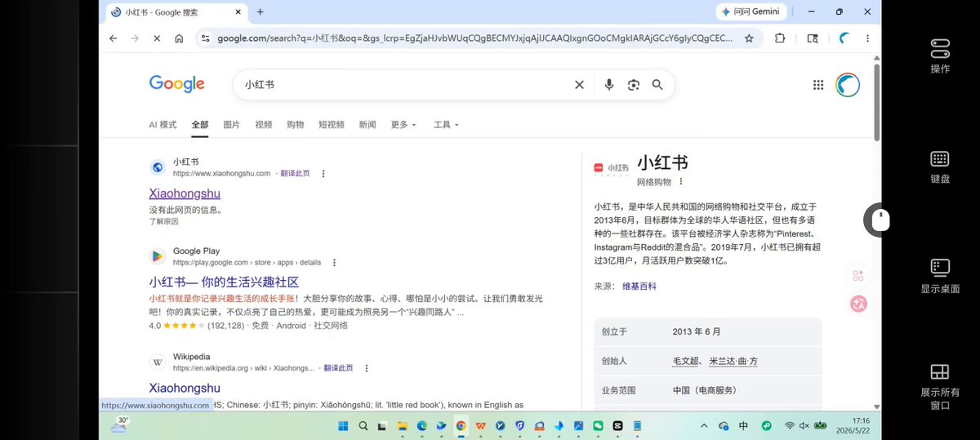This screenshot has height=440, width=980.
Task: Click the 显示桌面 side button
Action: pos(940,276)
